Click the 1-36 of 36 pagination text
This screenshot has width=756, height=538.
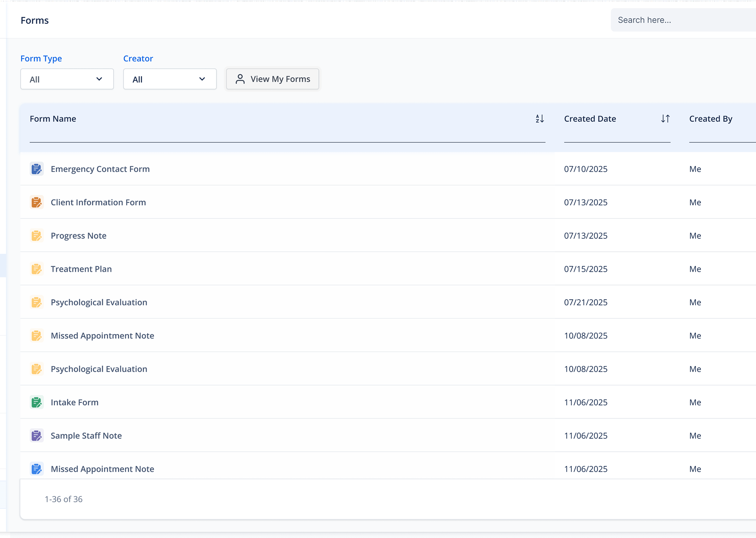tap(63, 499)
